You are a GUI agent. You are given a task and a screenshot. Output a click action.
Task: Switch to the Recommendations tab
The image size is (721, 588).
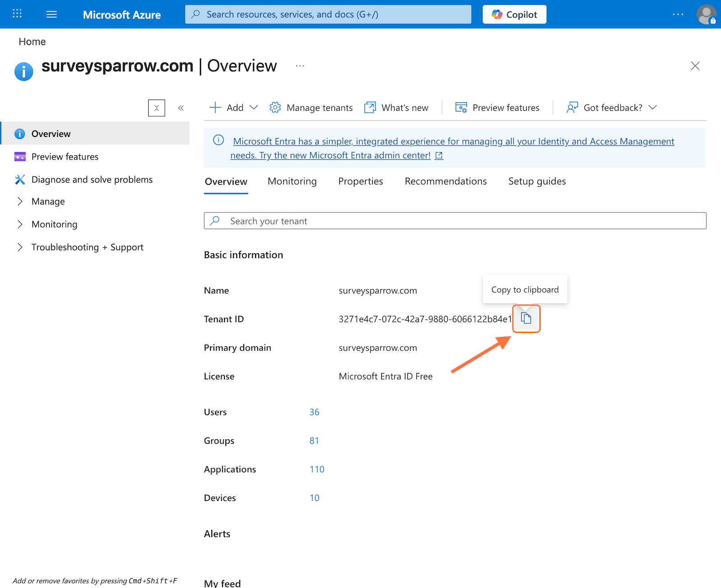(445, 181)
